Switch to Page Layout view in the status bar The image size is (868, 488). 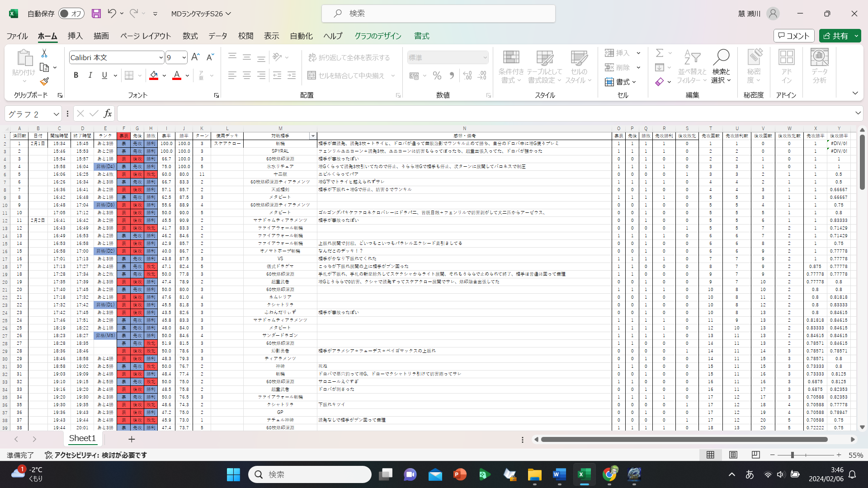click(733, 455)
